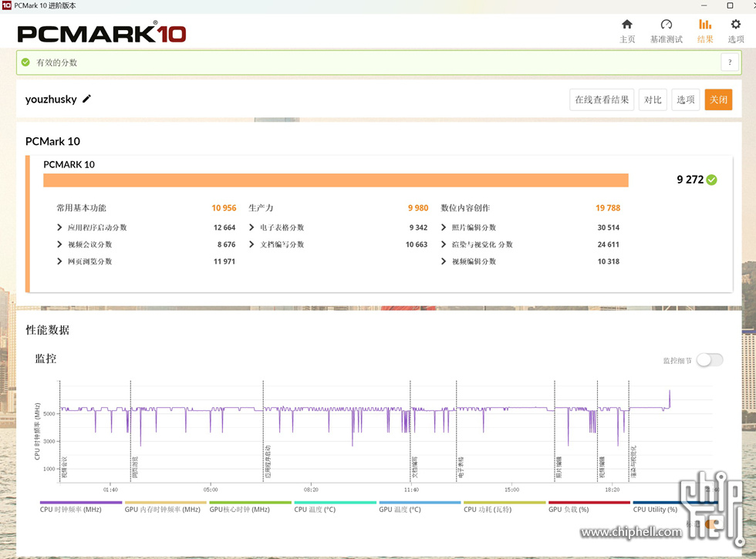The width and height of the screenshot is (756, 559).
Task: Click the orange 关闭 button
Action: click(718, 99)
